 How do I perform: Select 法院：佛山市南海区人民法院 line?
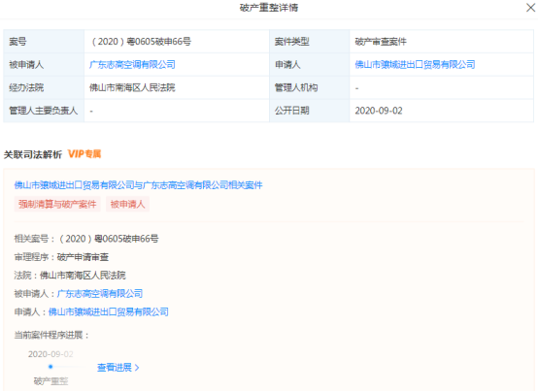(x=70, y=276)
